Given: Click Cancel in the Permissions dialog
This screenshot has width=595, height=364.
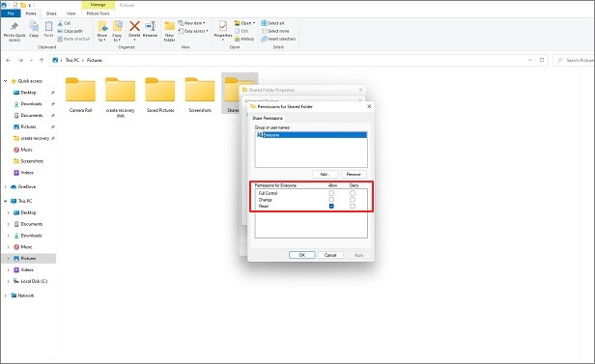Looking at the screenshot, I should [x=330, y=255].
